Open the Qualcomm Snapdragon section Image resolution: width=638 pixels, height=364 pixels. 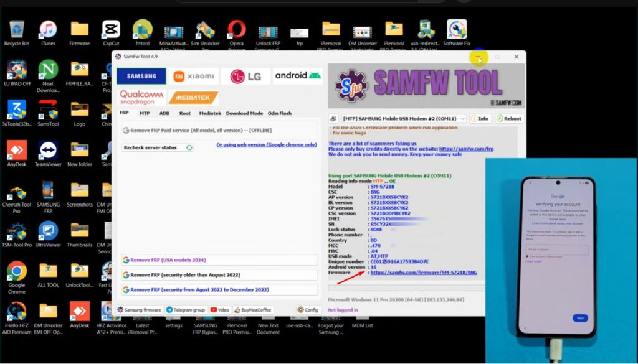pyautogui.click(x=142, y=98)
